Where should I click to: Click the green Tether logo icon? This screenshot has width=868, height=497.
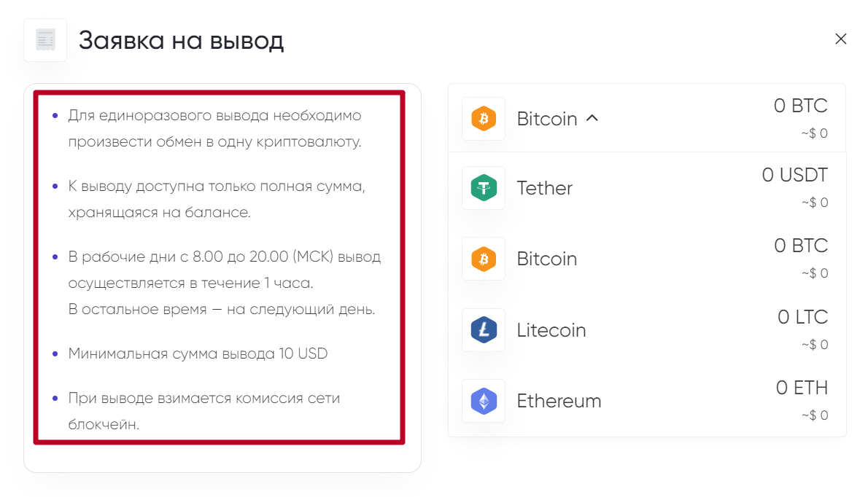point(483,188)
